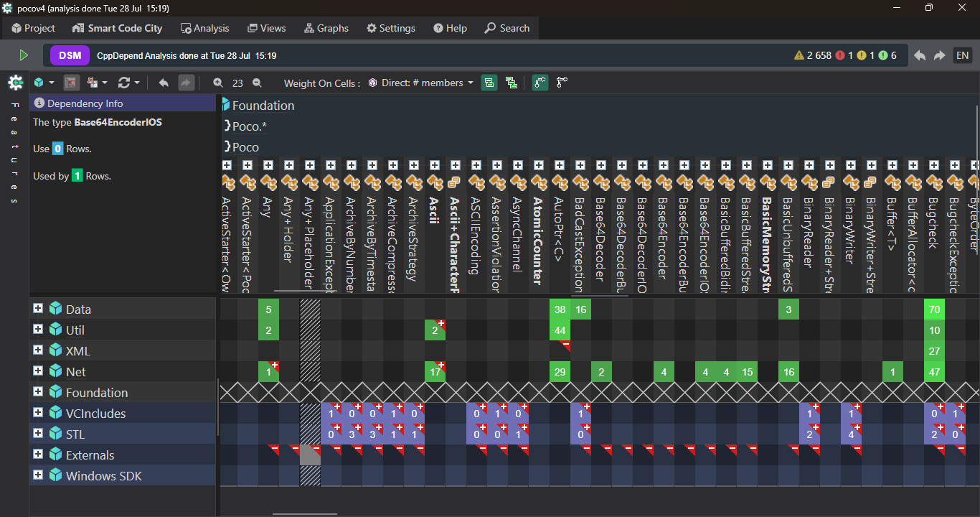Viewport: 980px width, 517px height.
Task: Expand the Net row
Action: 37,371
